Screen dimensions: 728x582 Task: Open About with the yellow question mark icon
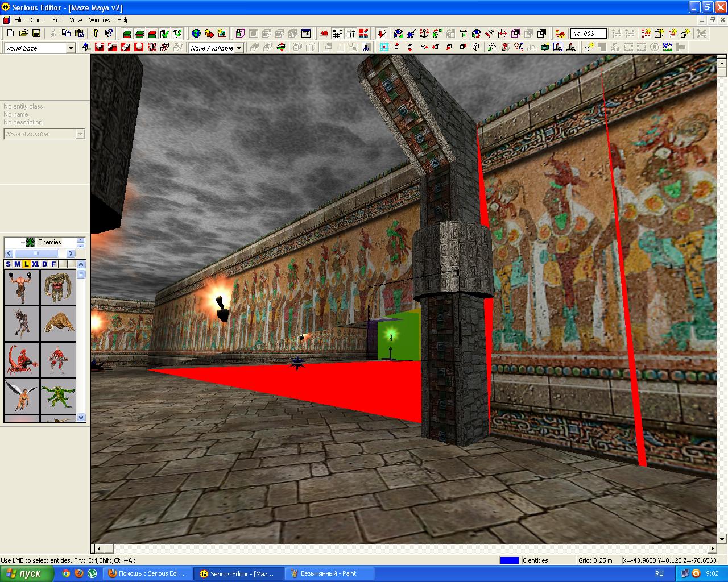tap(96, 34)
